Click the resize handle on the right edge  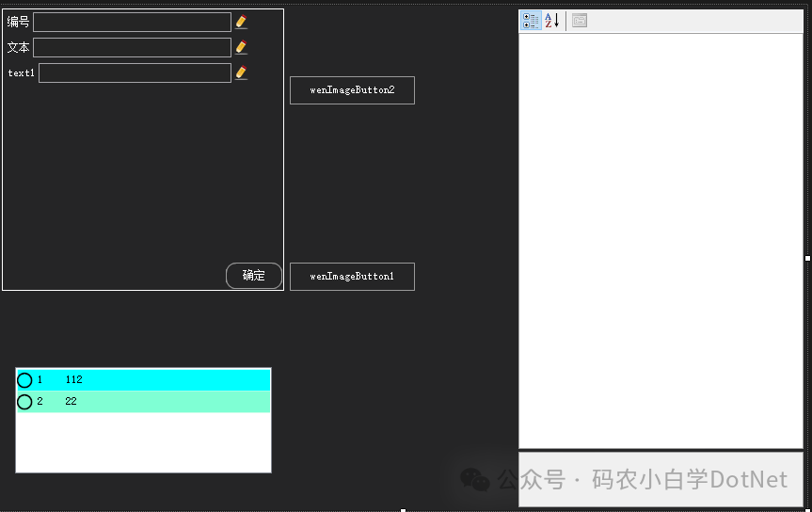pos(807,257)
